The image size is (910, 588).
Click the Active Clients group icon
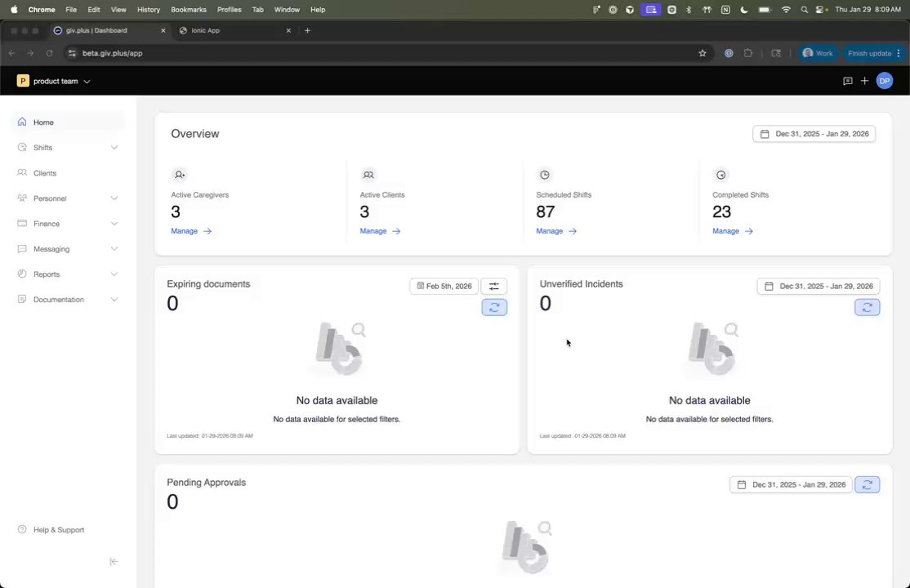point(368,175)
